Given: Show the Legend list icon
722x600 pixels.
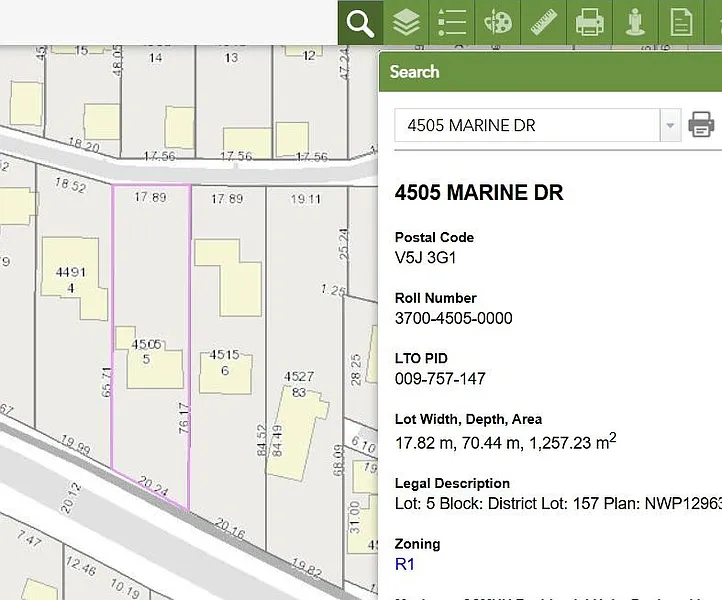Looking at the screenshot, I should [x=452, y=22].
